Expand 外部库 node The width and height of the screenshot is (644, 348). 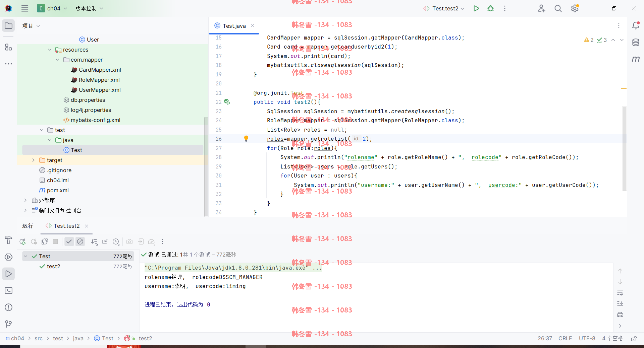click(x=25, y=200)
